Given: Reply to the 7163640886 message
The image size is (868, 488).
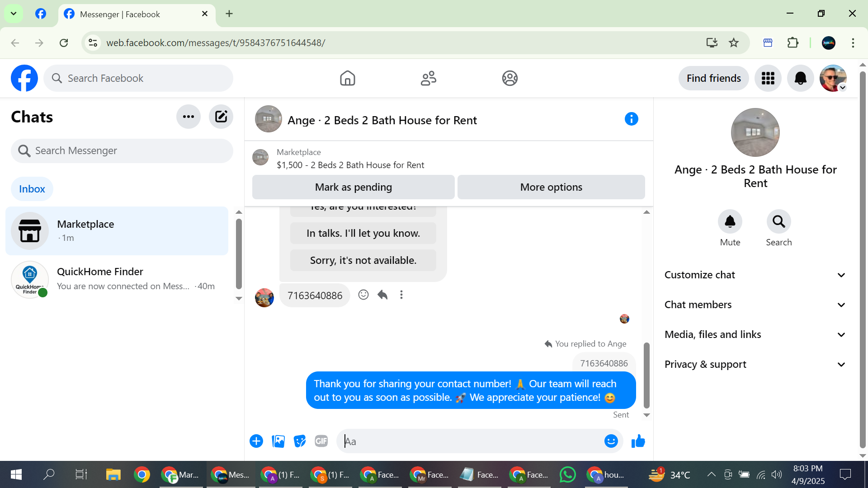Looking at the screenshot, I should 382,295.
